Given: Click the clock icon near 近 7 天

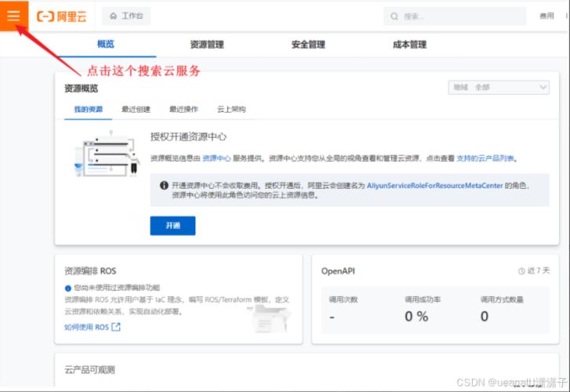Looking at the screenshot, I should [521, 271].
